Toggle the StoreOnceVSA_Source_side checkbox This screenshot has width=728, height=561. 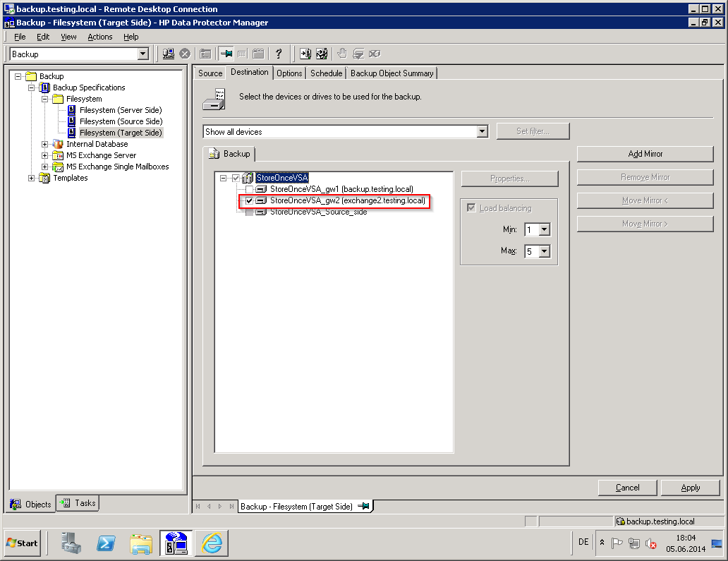[249, 212]
